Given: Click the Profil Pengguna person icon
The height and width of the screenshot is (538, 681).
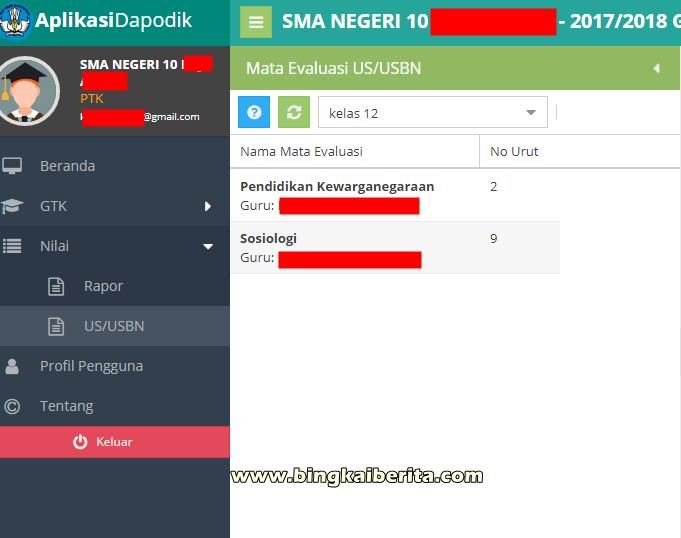Looking at the screenshot, I should [12, 366].
